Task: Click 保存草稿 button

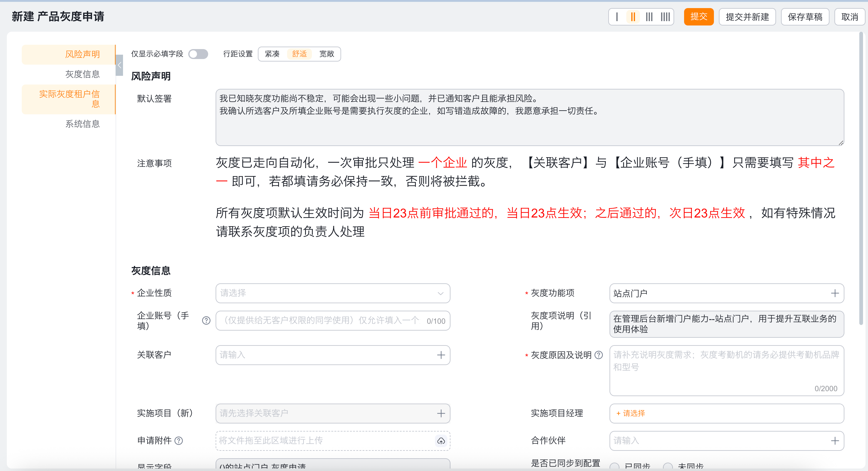Action: [805, 17]
